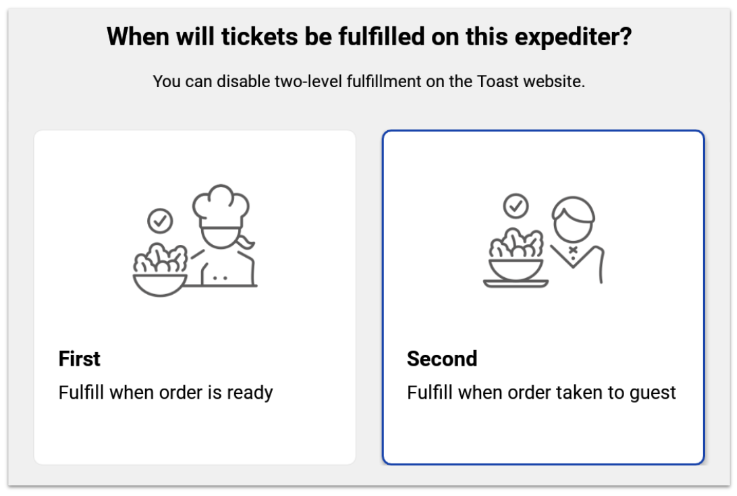
Task: Click the salad bowl icon beside the chef
Action: coord(160,270)
